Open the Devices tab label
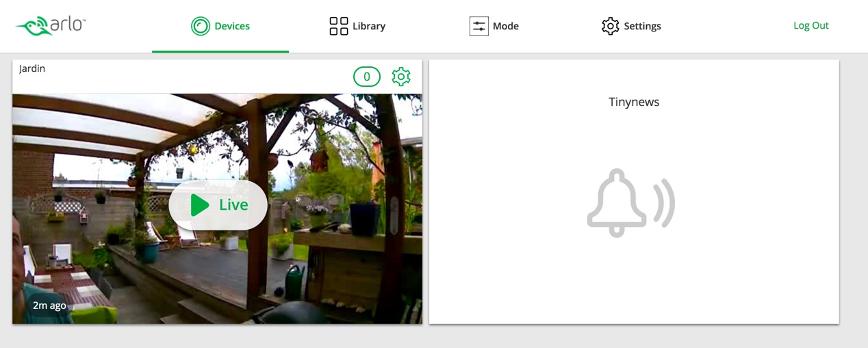This screenshot has width=868, height=348. (232, 26)
